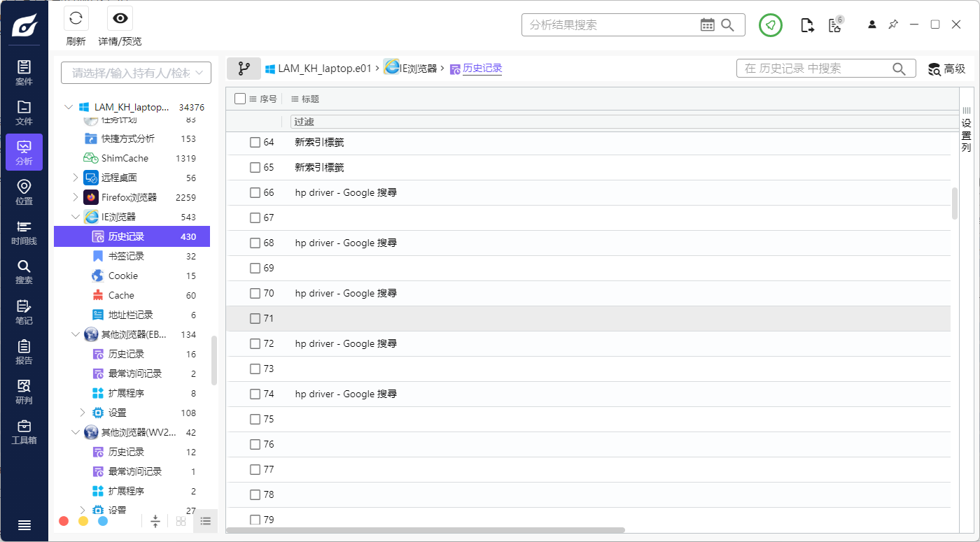Viewport: 980px width, 542px height.
Task: Open the 请选择/输入持有人 dropdown
Action: [x=136, y=73]
